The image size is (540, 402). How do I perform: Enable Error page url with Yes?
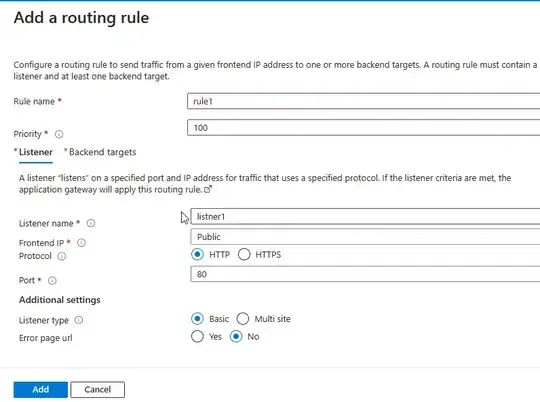pyautogui.click(x=197, y=337)
